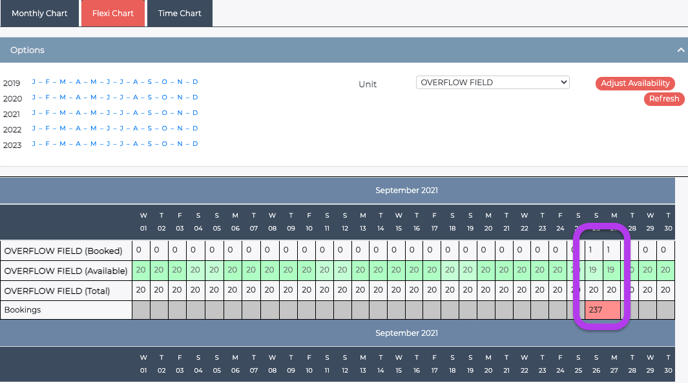
Task: Open February in the 2022 row
Action: (x=47, y=129)
